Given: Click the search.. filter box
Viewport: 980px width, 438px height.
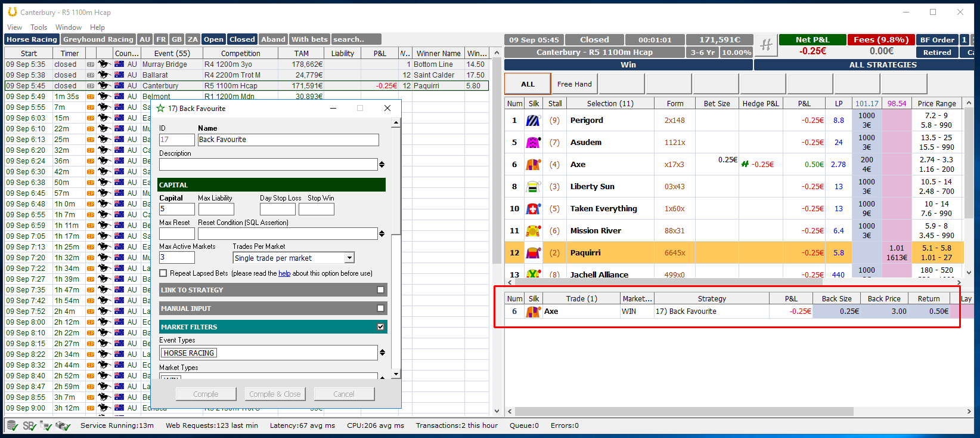Looking at the screenshot, I should click(x=356, y=39).
